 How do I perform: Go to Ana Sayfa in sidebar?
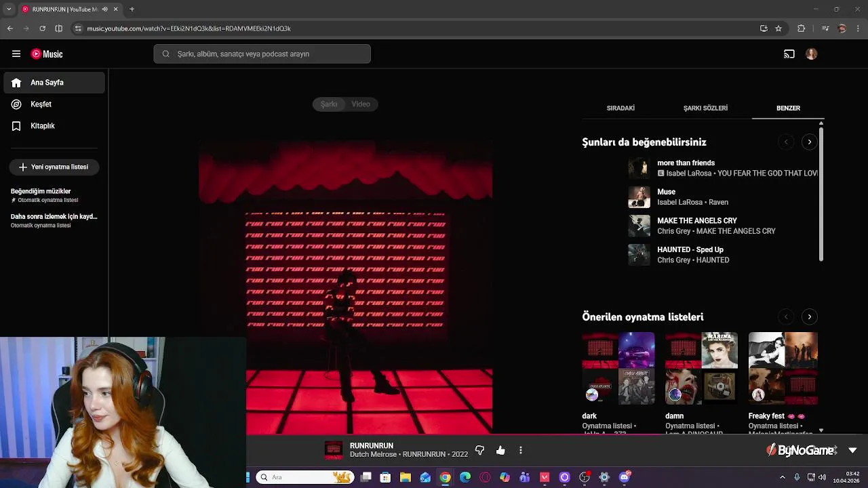pos(54,83)
